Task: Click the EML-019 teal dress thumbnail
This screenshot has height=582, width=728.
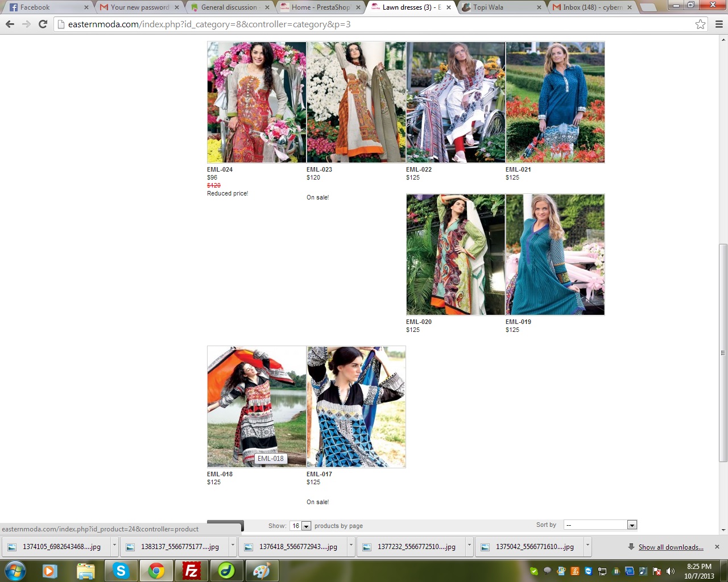Action: pyautogui.click(x=555, y=255)
